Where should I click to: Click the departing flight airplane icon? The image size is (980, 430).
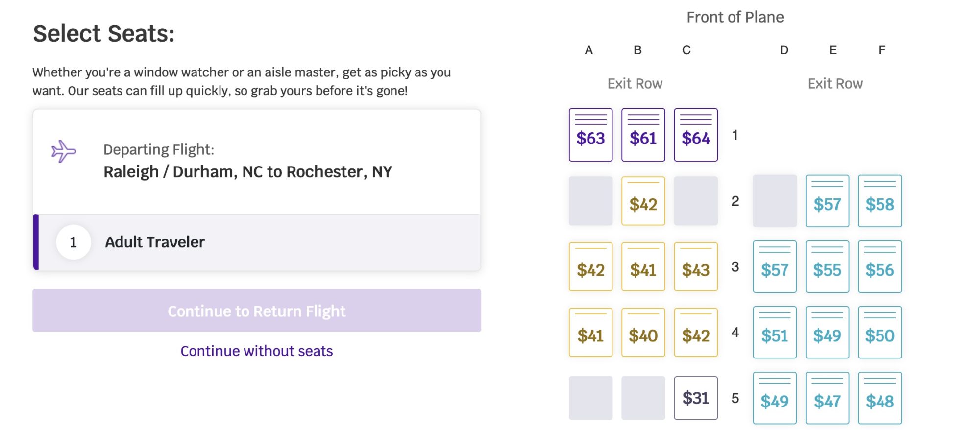[x=64, y=151]
